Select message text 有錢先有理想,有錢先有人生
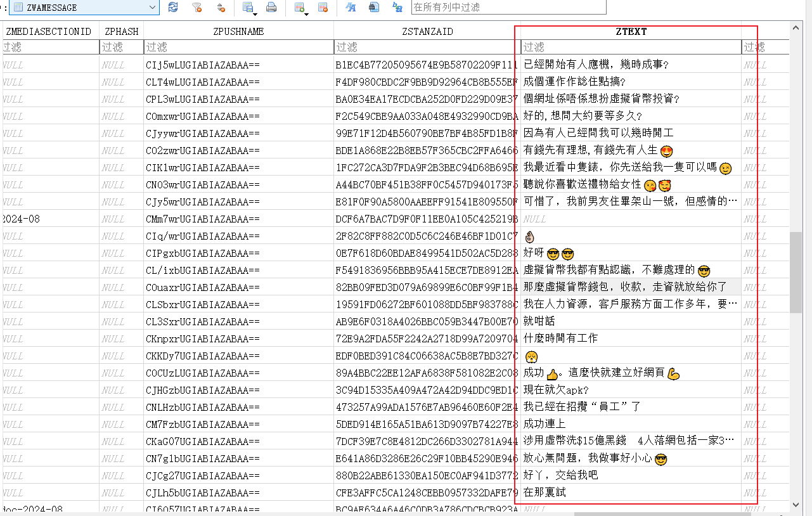Screen dimensions: 812x516 click(591, 150)
